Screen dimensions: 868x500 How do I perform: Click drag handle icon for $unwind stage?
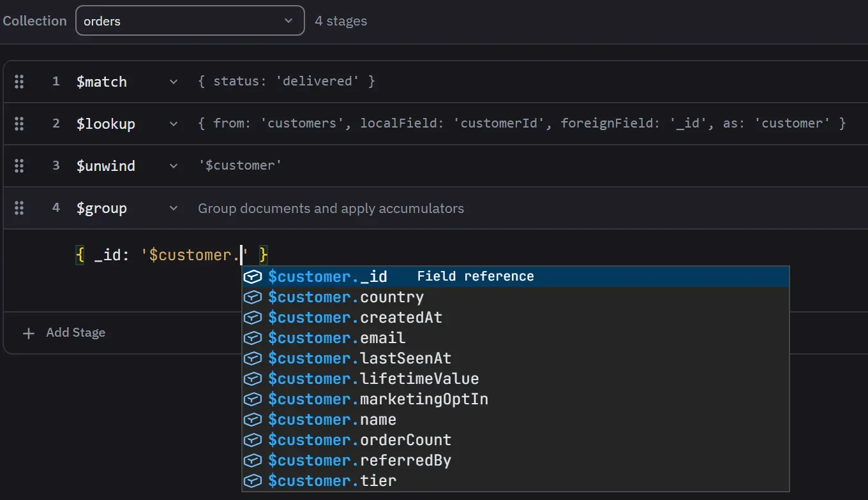[19, 166]
